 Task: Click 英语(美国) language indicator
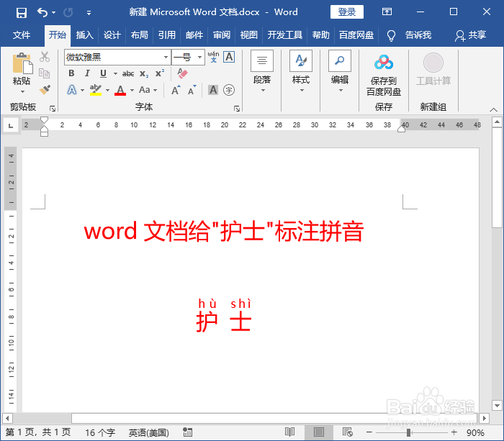[x=149, y=432]
